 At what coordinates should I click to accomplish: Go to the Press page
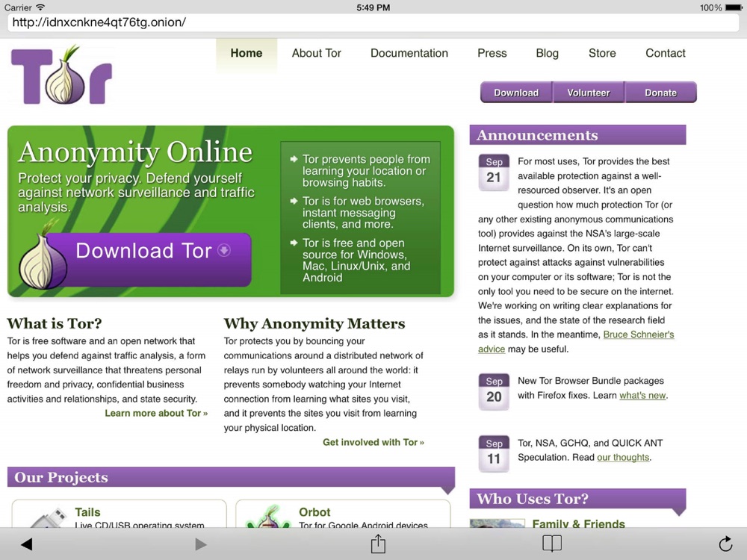(x=492, y=53)
